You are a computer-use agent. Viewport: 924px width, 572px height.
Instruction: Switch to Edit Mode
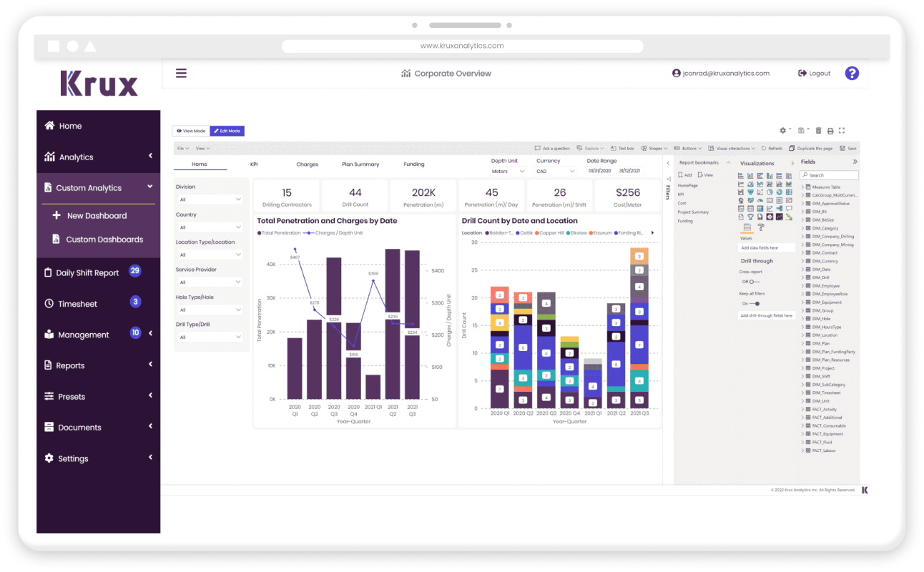227,131
